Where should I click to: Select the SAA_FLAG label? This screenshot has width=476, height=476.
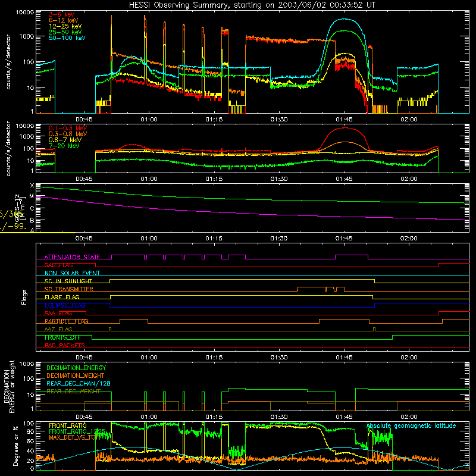pyautogui.click(x=58, y=313)
